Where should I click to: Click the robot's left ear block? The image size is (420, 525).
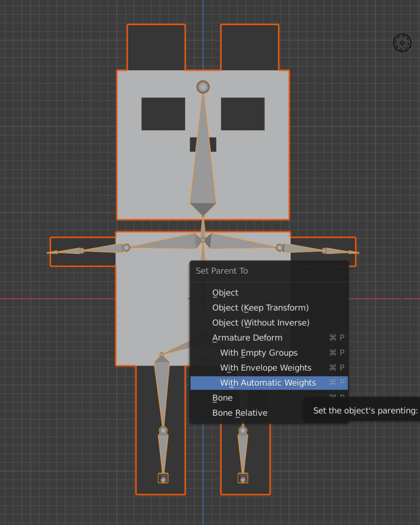point(155,46)
